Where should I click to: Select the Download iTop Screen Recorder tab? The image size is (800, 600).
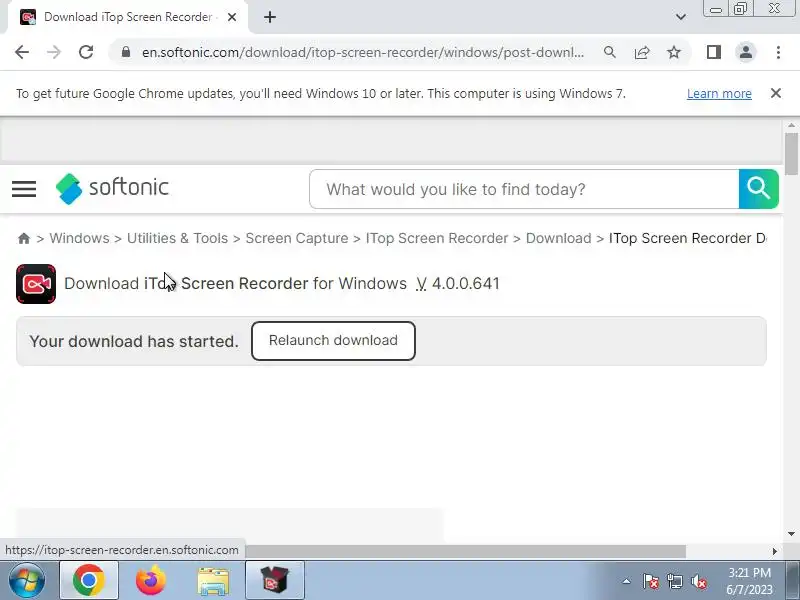[x=128, y=17]
